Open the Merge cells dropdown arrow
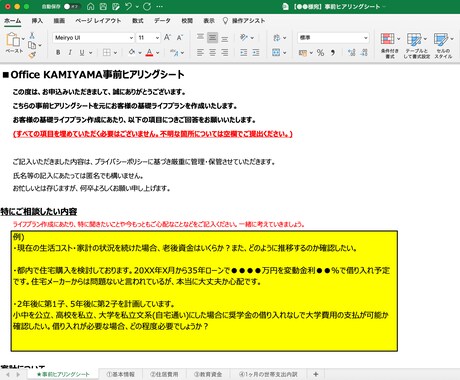 (285, 53)
